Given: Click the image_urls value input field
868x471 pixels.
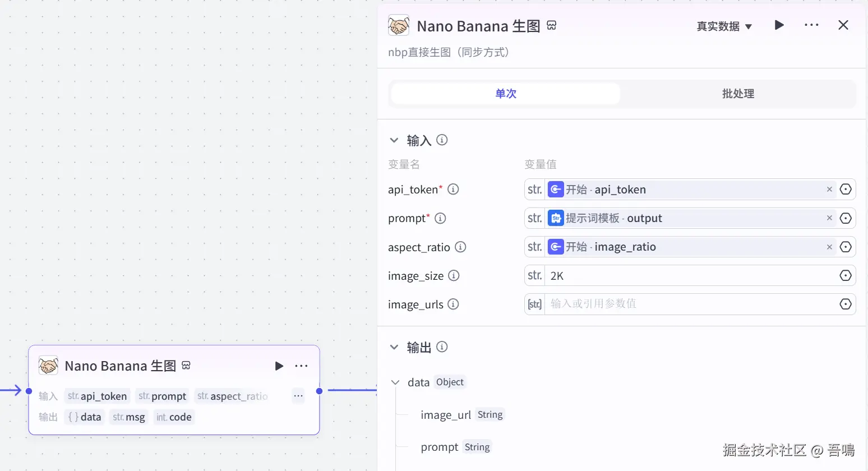Looking at the screenshot, I should tap(691, 304).
